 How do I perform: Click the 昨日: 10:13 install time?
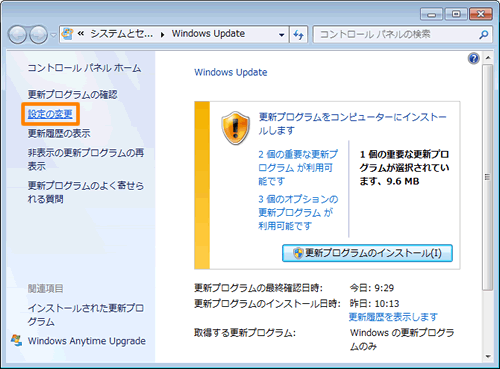[374, 303]
